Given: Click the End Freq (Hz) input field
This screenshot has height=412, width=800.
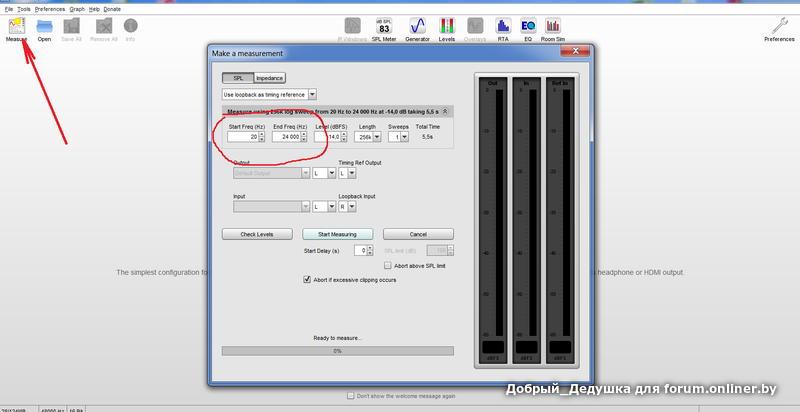Looking at the screenshot, I should (286, 137).
